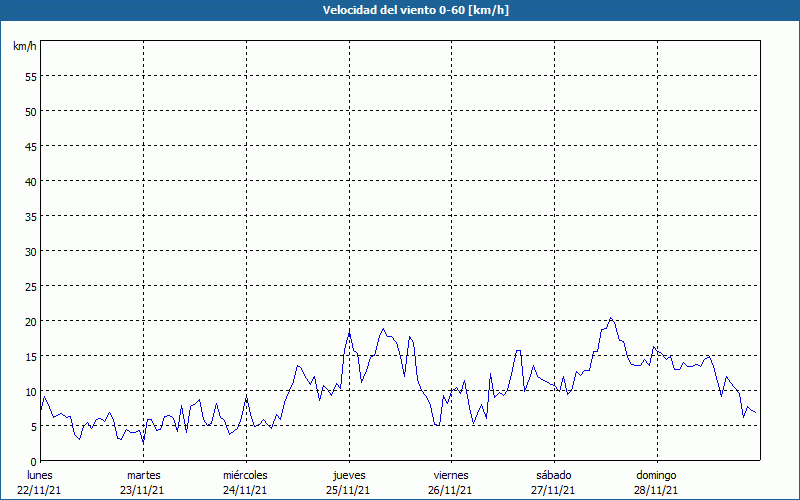Click the wind speed peak above 20 km/h on sábado
Screen dimensions: 800x500
click(x=611, y=318)
